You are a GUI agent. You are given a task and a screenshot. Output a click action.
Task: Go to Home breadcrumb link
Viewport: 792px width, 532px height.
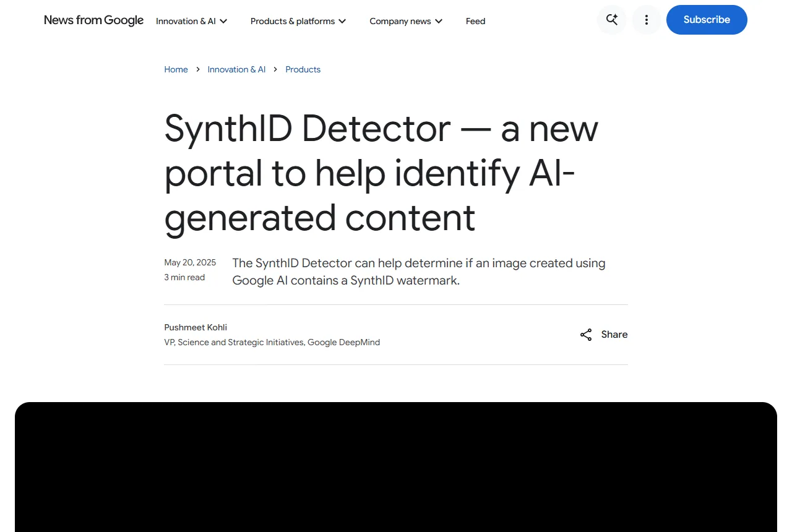pos(176,69)
